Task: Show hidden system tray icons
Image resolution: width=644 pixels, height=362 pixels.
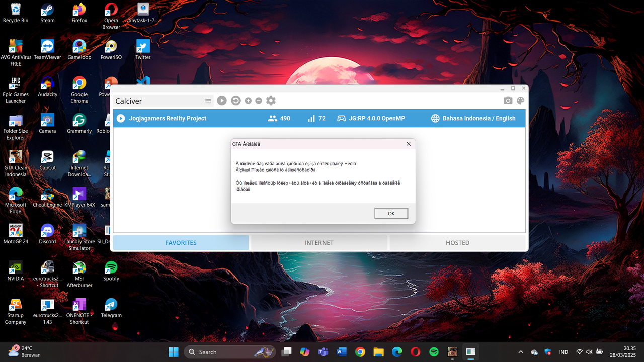Action: (521, 352)
